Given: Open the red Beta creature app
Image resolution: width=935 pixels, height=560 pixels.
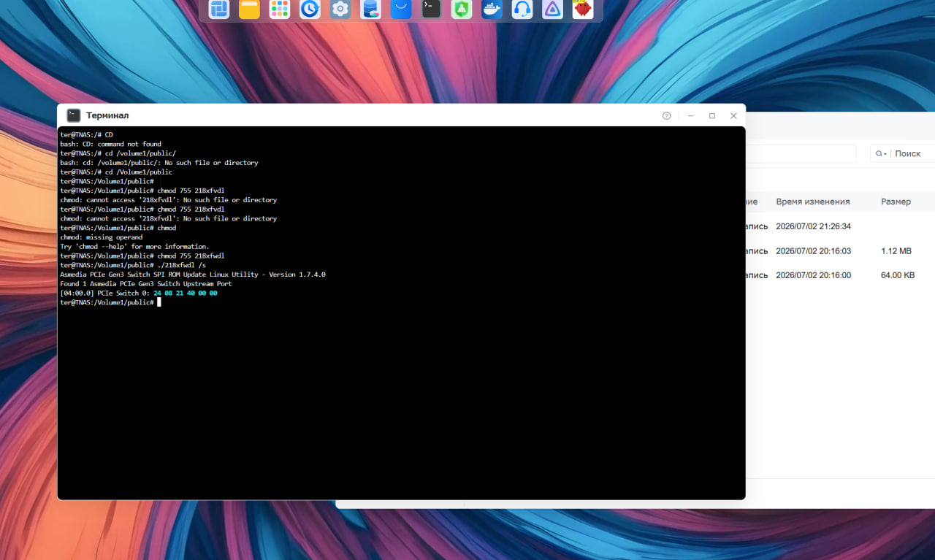Looking at the screenshot, I should click(583, 9).
